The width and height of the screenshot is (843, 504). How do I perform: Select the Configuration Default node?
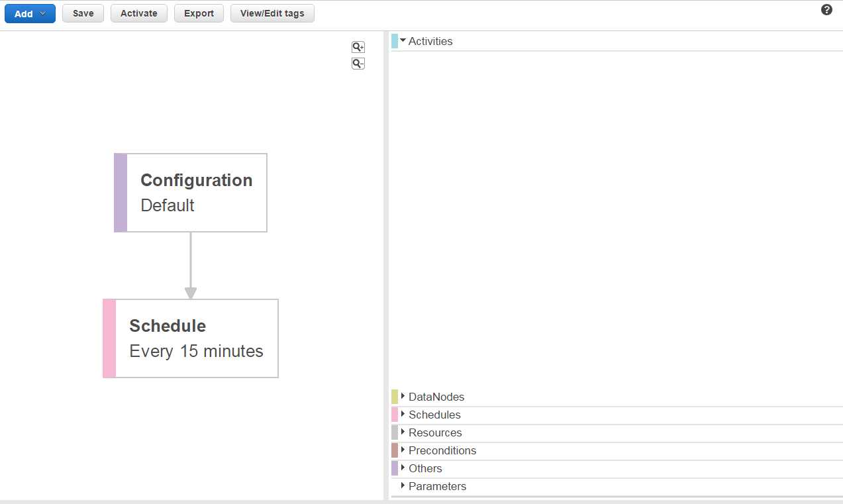(x=196, y=193)
